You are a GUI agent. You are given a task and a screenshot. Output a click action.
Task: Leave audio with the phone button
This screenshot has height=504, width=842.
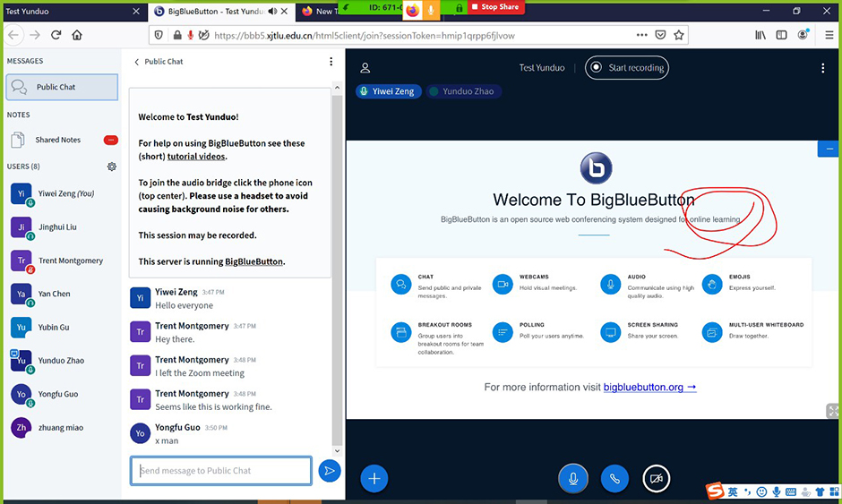point(614,478)
